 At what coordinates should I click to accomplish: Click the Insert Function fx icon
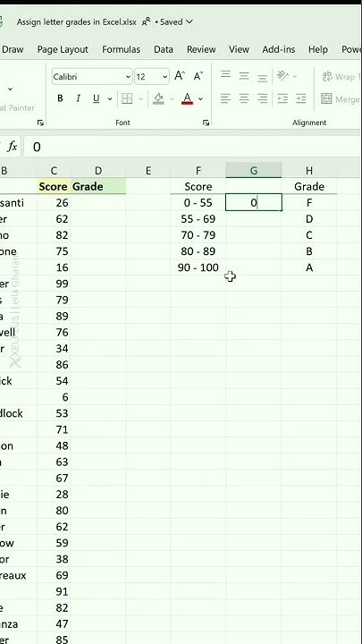pyautogui.click(x=13, y=147)
